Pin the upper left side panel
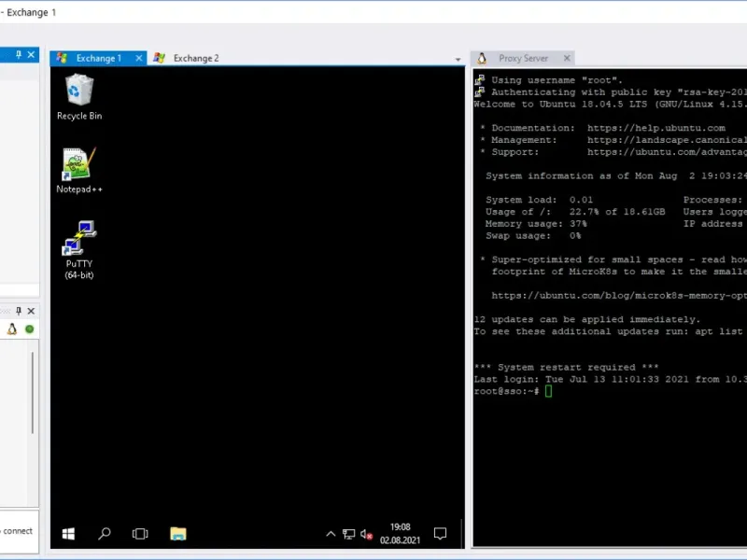This screenshot has height=560, width=747. coord(19,55)
